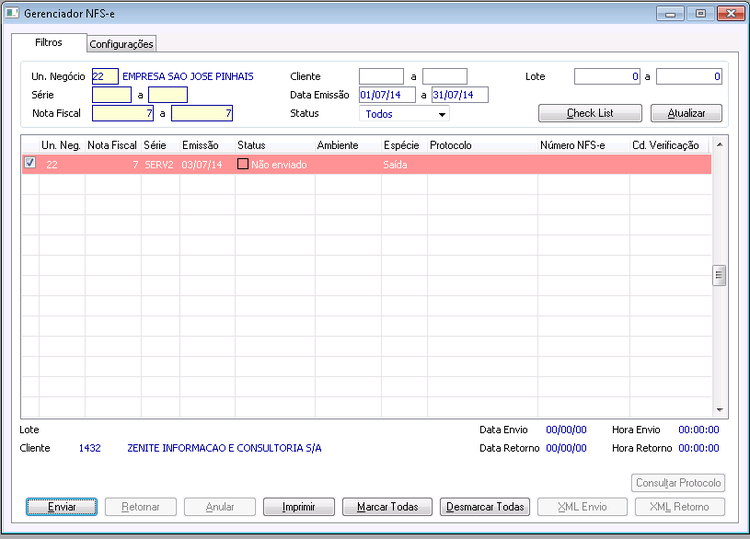Click Marcar Todas button
The height and width of the screenshot is (539, 750).
[387, 507]
